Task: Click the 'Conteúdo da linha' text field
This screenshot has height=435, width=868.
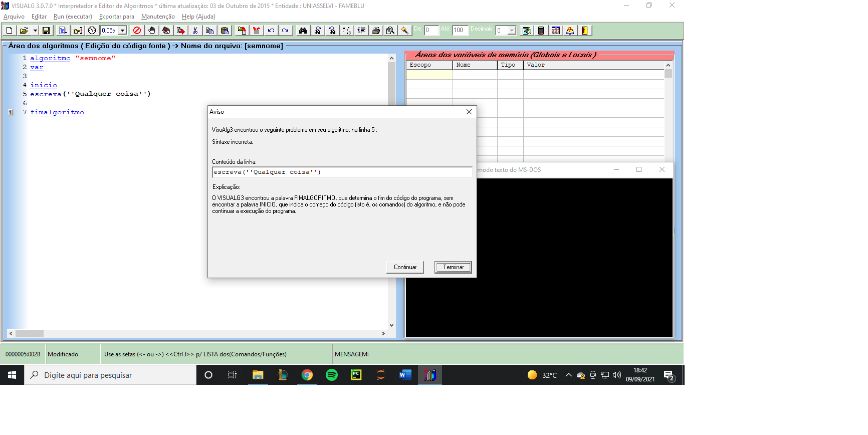Action: tap(342, 172)
